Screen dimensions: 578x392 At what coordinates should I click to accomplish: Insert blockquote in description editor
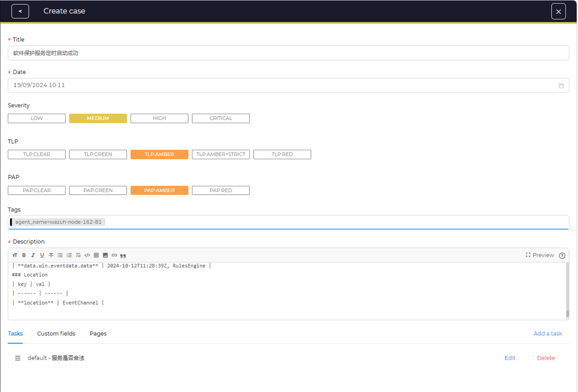[123, 256]
